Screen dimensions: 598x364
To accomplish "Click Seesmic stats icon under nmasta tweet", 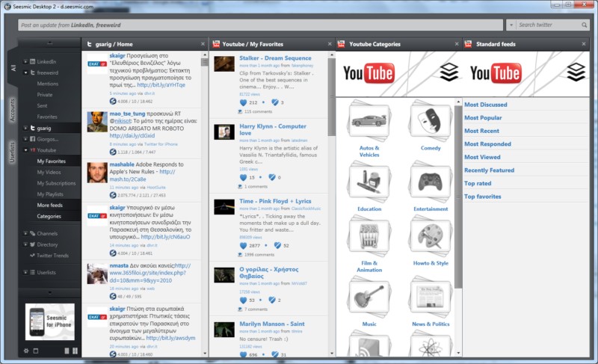I will click(x=113, y=296).
